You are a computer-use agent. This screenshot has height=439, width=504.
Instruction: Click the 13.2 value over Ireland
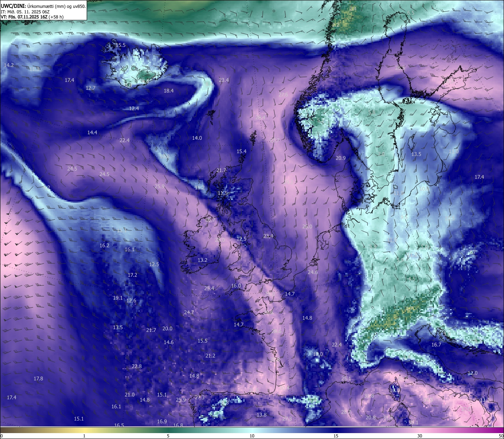click(x=202, y=260)
